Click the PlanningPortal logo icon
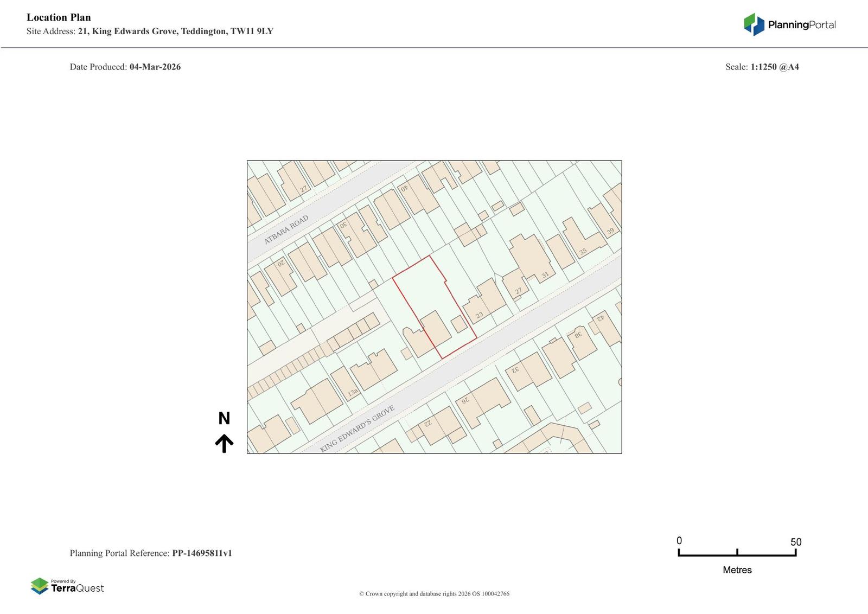 coord(754,24)
